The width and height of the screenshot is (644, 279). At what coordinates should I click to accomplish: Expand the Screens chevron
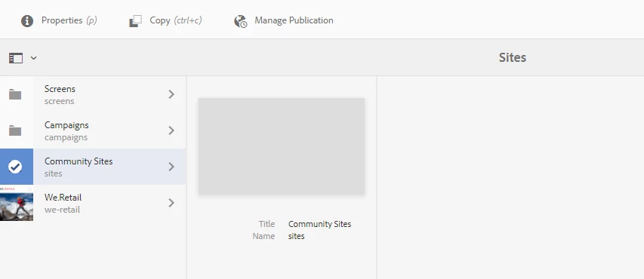[x=171, y=94]
